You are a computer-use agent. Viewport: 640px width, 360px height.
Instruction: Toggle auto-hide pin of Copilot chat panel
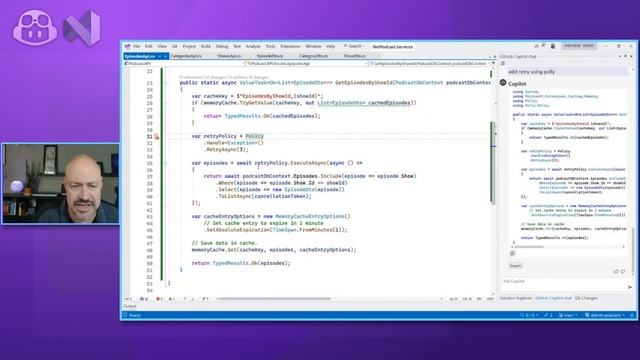click(x=625, y=56)
